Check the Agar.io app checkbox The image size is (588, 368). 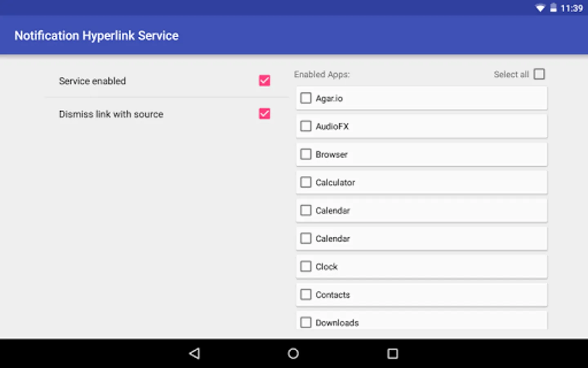coord(305,98)
